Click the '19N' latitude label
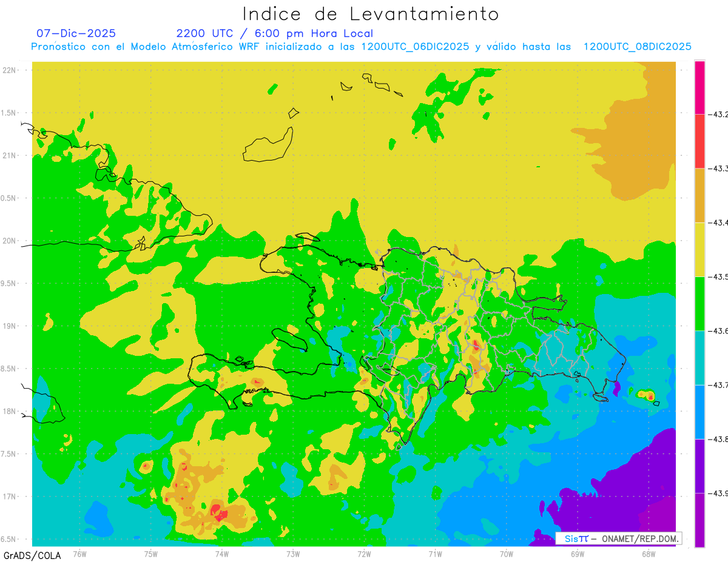 pos(9,326)
